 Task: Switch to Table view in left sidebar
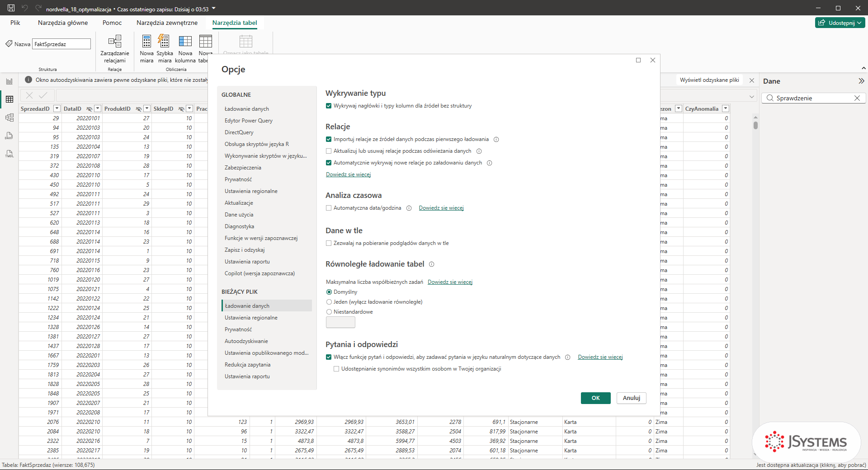pos(9,99)
